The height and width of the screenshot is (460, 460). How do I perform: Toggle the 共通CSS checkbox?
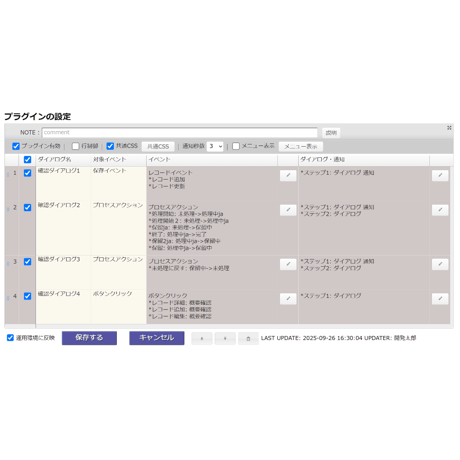tap(110, 146)
